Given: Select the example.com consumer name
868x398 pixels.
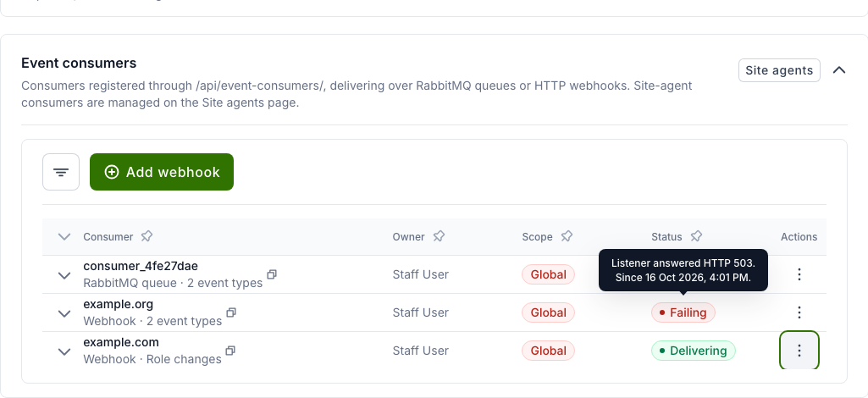Looking at the screenshot, I should (121, 343).
